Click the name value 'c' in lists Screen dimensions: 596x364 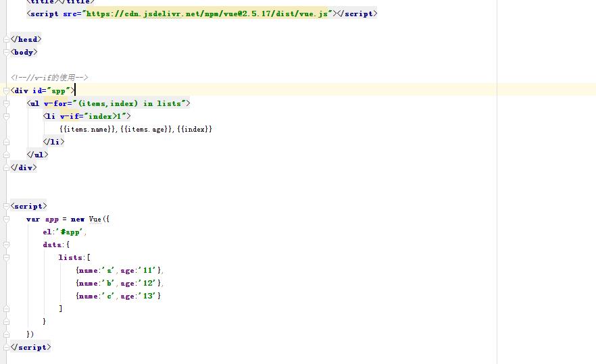pos(108,296)
